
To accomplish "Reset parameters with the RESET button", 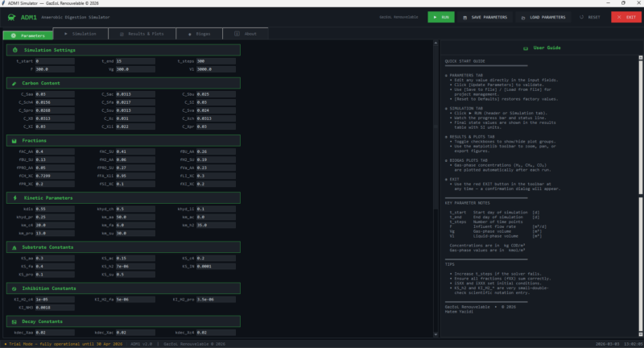I will 589,17.
